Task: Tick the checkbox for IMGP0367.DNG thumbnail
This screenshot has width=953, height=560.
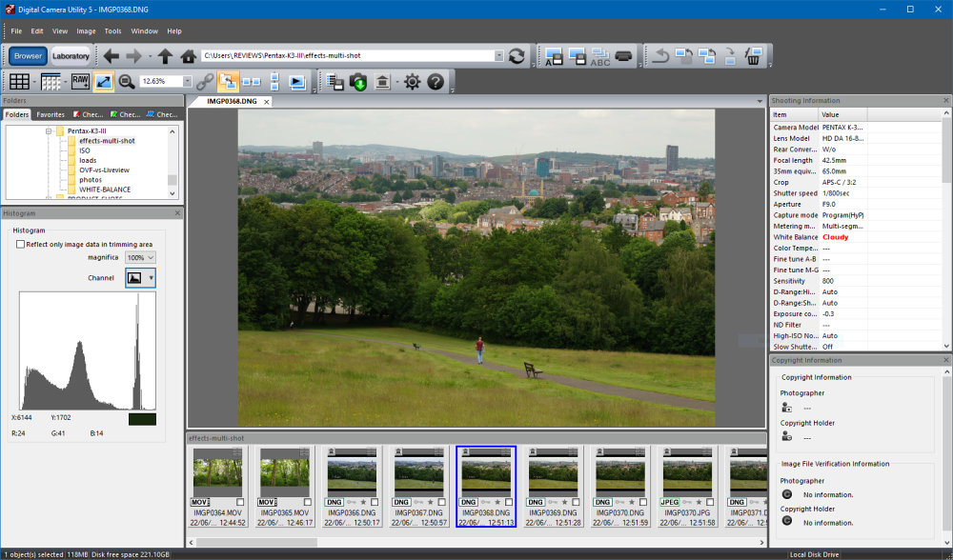Action: coord(441,502)
